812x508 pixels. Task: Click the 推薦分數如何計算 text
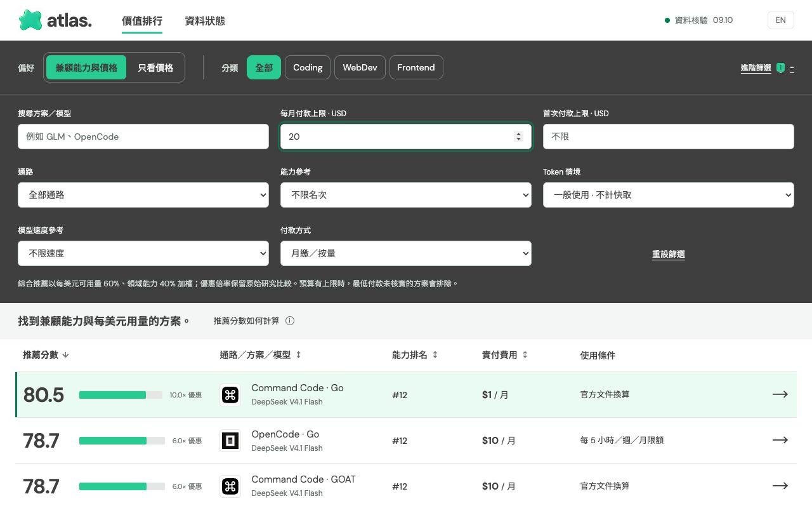tap(246, 321)
